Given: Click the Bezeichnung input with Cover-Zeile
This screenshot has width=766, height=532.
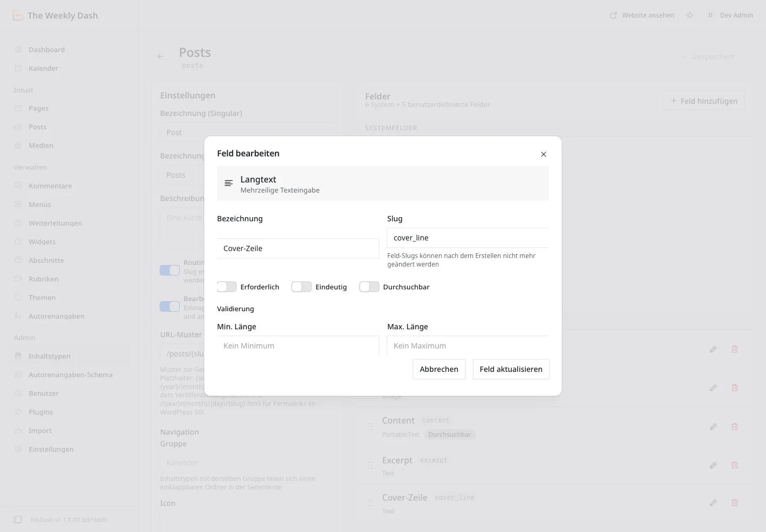Looking at the screenshot, I should (x=298, y=248).
